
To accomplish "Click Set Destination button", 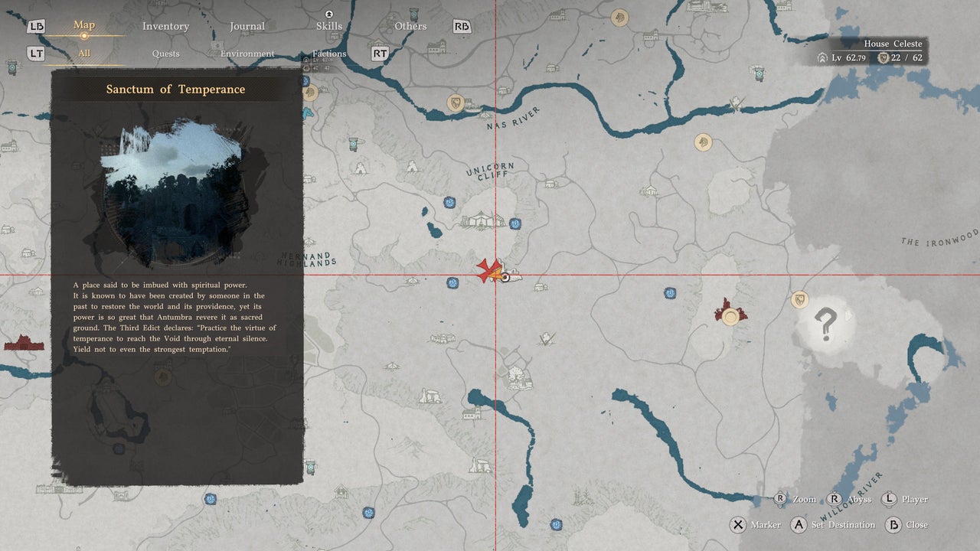I will point(843,525).
